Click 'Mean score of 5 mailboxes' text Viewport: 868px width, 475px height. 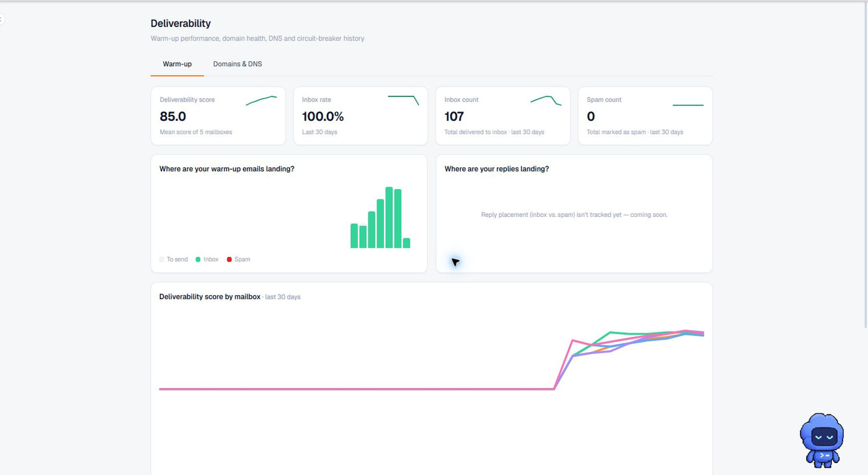point(195,132)
